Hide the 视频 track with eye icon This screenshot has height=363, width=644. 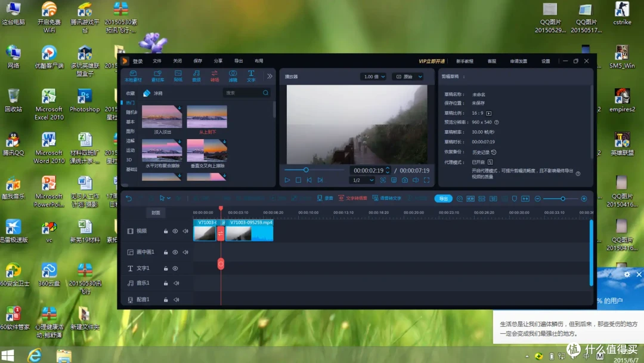click(175, 231)
